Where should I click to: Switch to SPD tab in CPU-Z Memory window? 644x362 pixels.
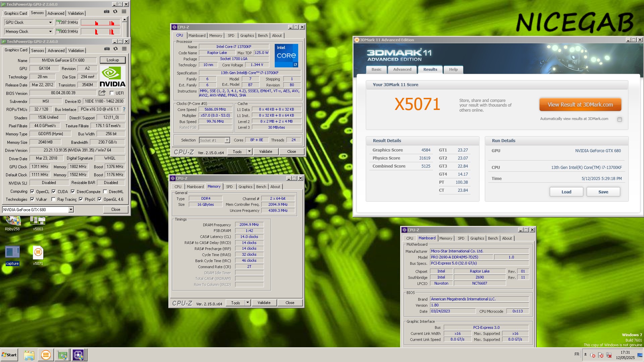coord(229,187)
